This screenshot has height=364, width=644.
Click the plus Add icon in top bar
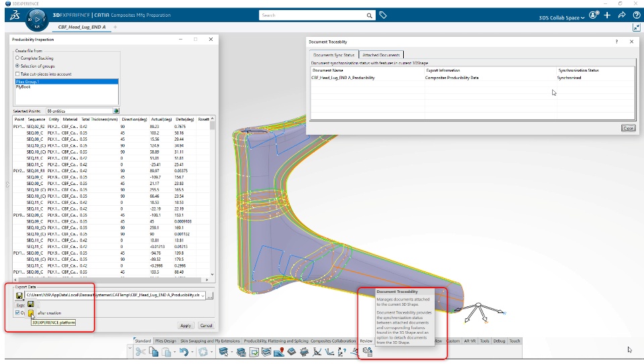[608, 15]
